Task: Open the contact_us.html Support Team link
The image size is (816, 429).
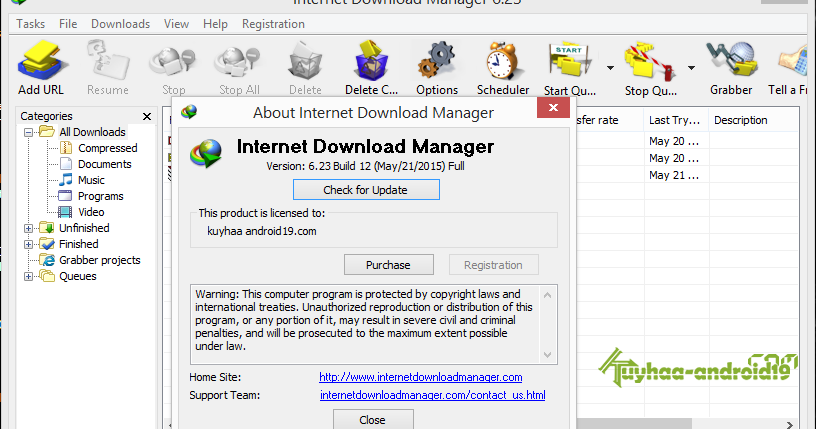Action: [432, 395]
